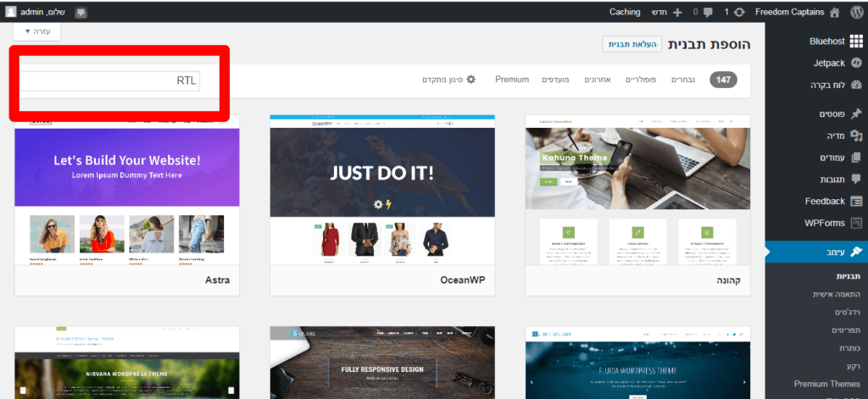
Task: Open תפריטים menus submenu item
Action: tap(846, 330)
